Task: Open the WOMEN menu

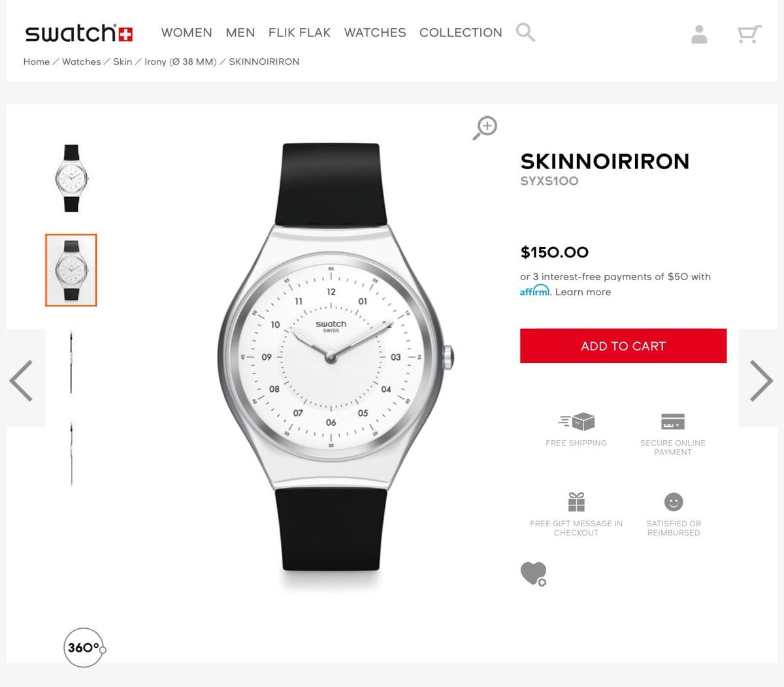Action: coord(187,33)
